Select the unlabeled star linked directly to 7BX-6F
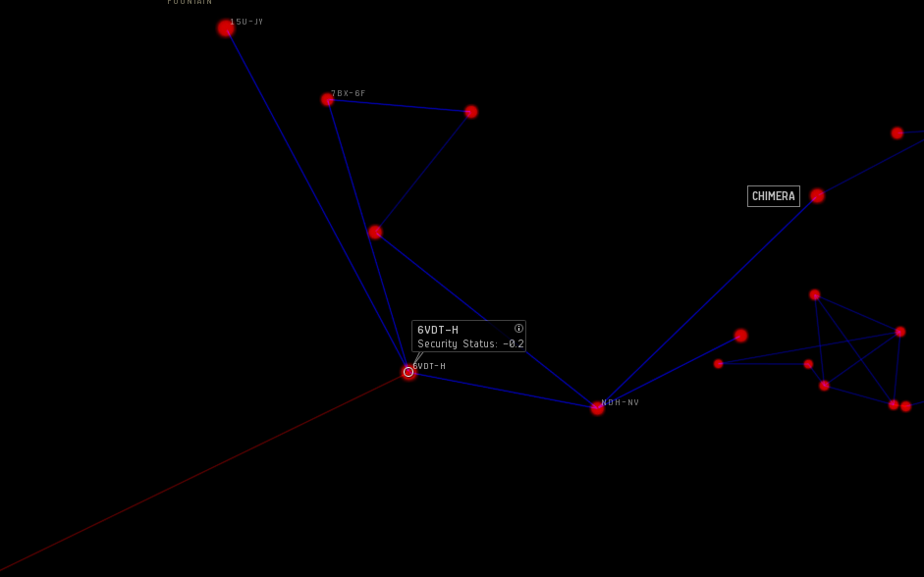This screenshot has width=924, height=577. coord(471,111)
